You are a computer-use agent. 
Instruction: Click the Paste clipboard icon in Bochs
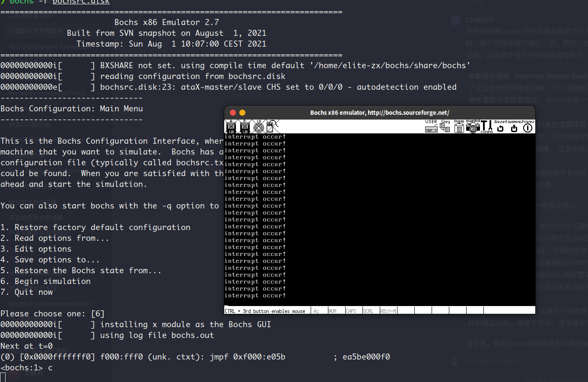(x=459, y=127)
